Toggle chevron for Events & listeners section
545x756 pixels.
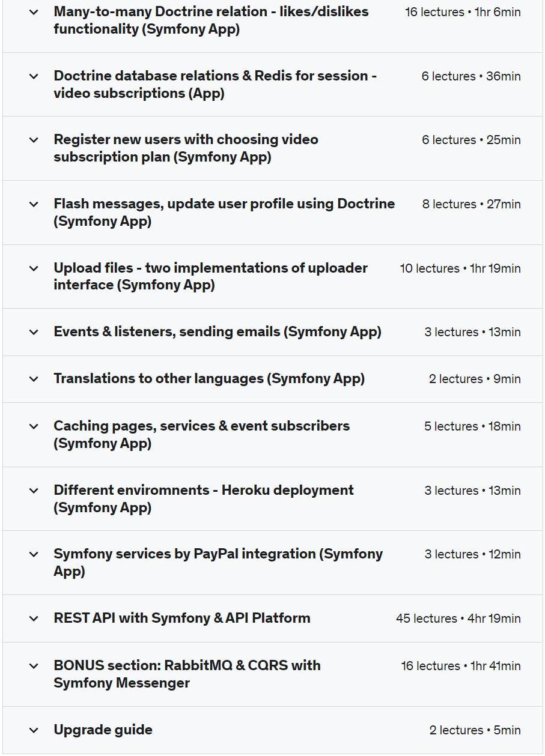click(34, 332)
